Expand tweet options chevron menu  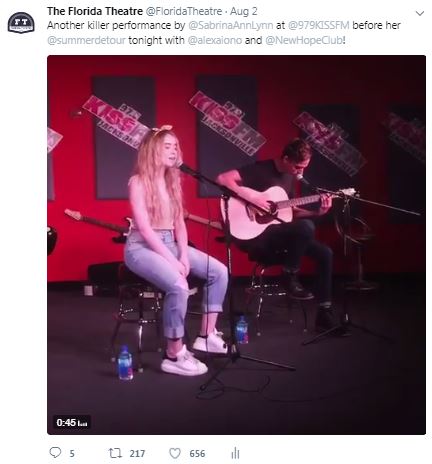420,13
